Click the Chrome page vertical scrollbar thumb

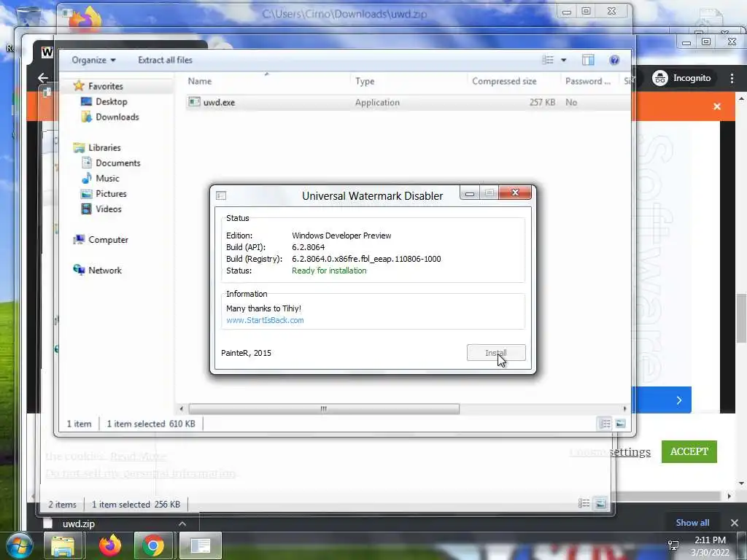pyautogui.click(x=741, y=318)
